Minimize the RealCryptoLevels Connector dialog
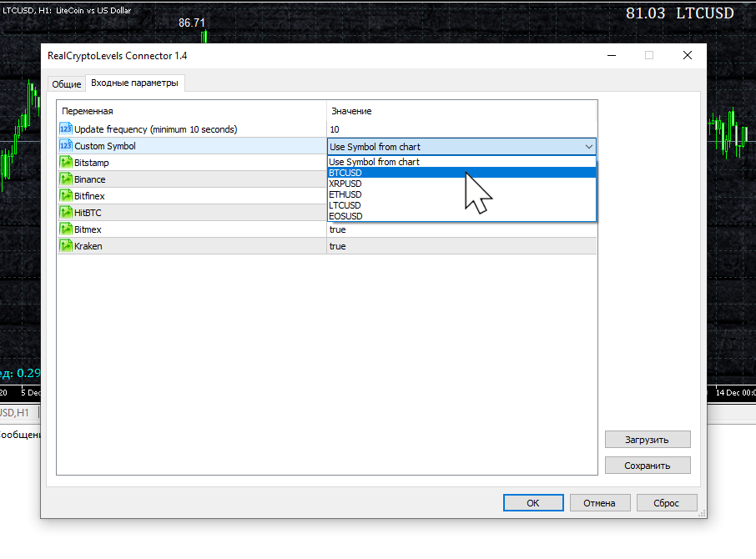This screenshot has width=756, height=559. pos(612,55)
